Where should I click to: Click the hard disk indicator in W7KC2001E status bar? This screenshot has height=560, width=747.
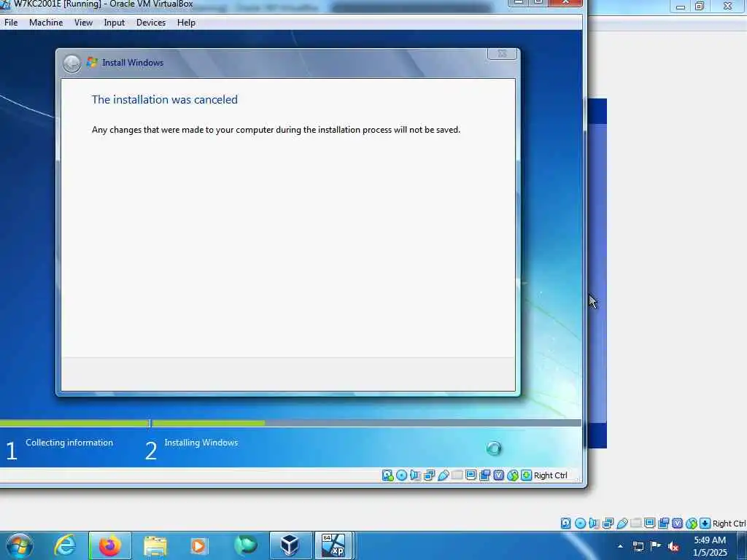pyautogui.click(x=388, y=475)
